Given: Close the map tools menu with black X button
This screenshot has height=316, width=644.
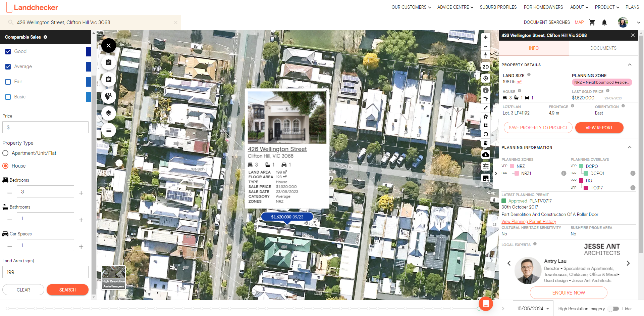Looking at the screenshot, I should (x=108, y=45).
